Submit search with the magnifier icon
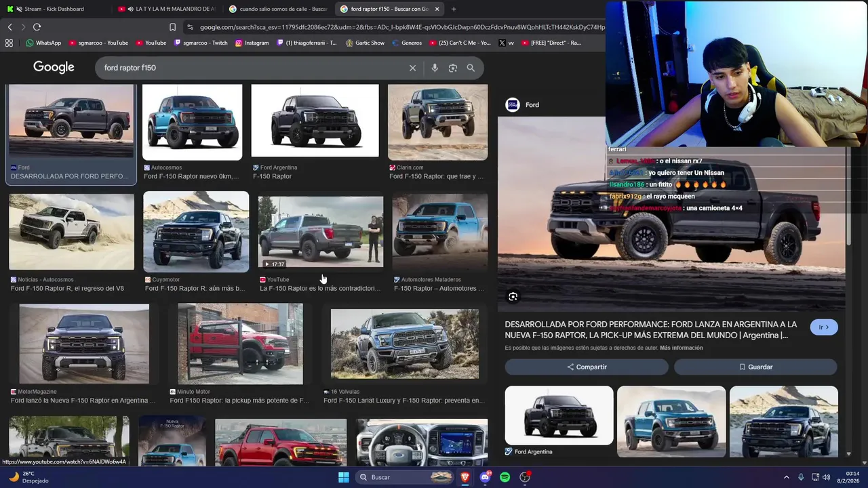This screenshot has width=868, height=488. [471, 68]
